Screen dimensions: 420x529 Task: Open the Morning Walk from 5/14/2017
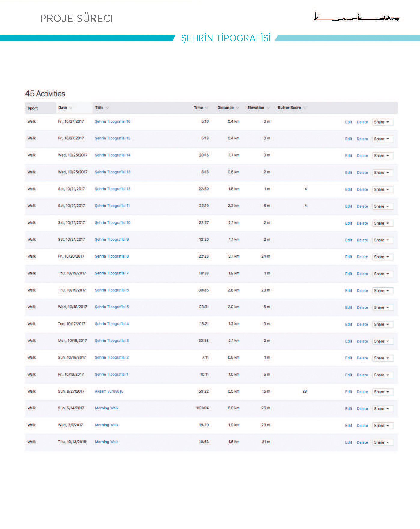107,408
